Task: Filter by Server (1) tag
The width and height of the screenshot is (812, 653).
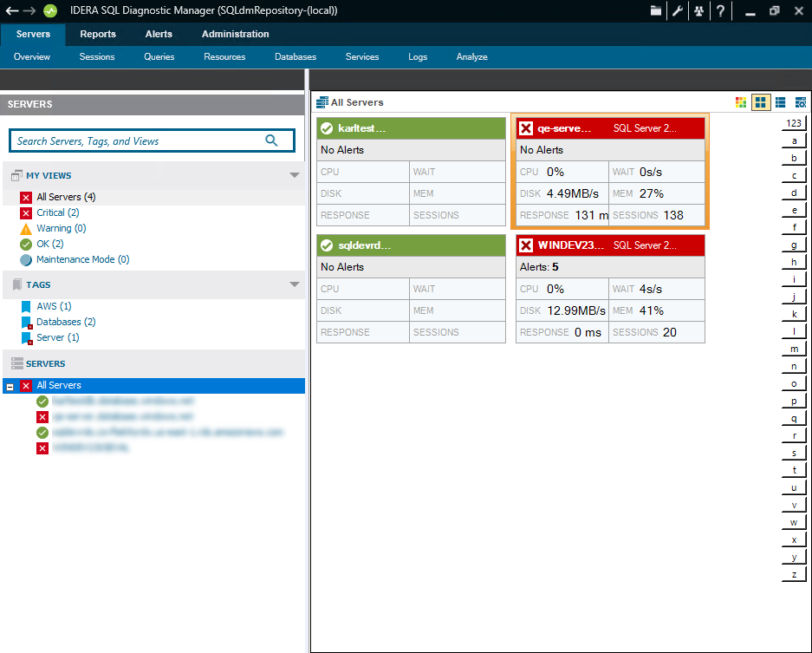Action: pyautogui.click(x=57, y=337)
